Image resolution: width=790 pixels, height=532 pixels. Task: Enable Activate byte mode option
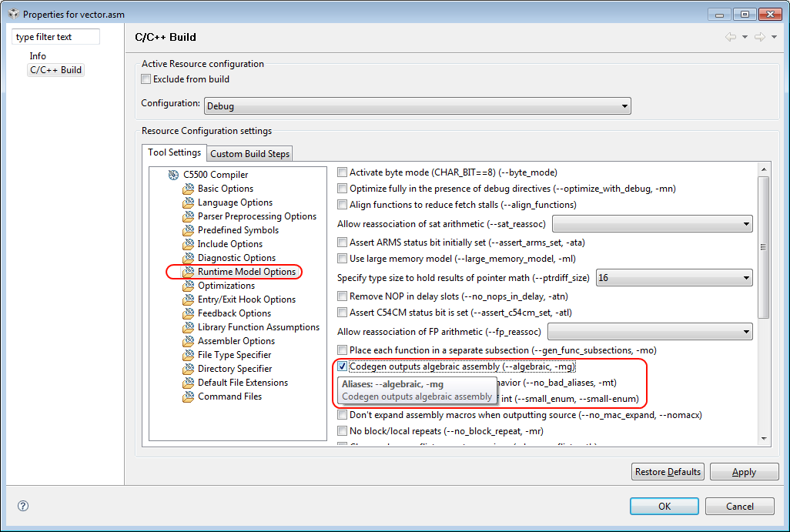click(342, 172)
